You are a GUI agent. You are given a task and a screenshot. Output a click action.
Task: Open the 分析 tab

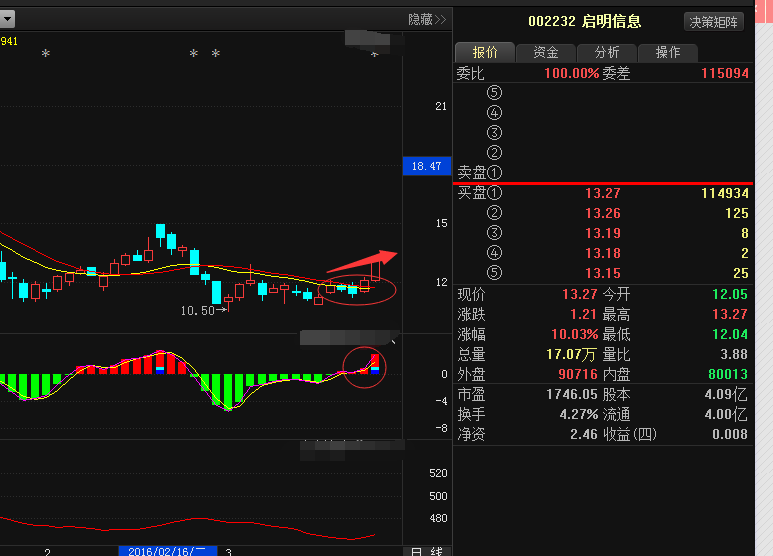607,53
